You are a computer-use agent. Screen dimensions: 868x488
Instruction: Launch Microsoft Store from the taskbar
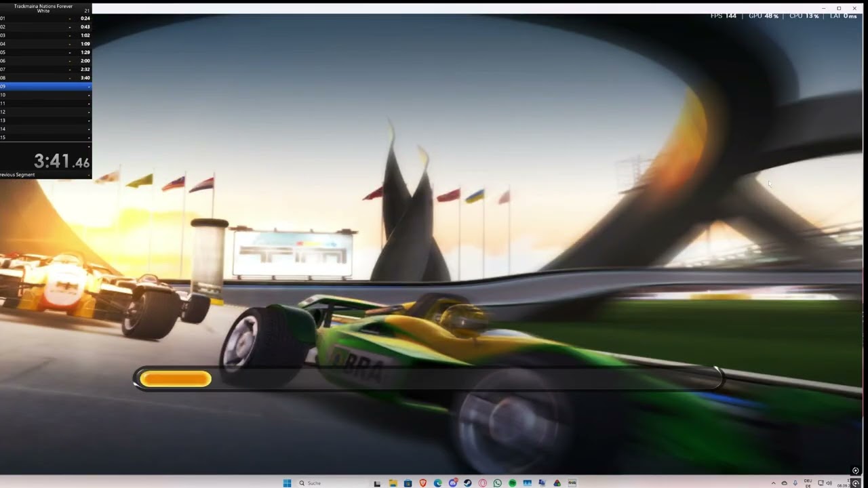pyautogui.click(x=408, y=483)
